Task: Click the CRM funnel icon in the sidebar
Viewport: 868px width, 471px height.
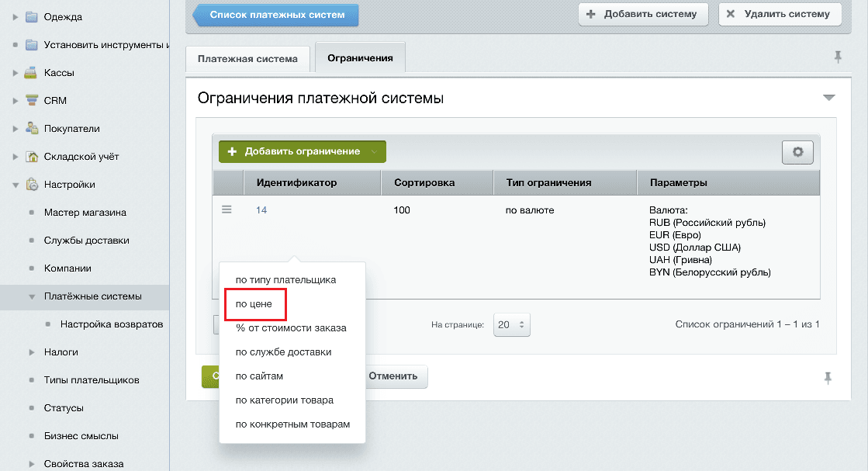Action: 31,101
